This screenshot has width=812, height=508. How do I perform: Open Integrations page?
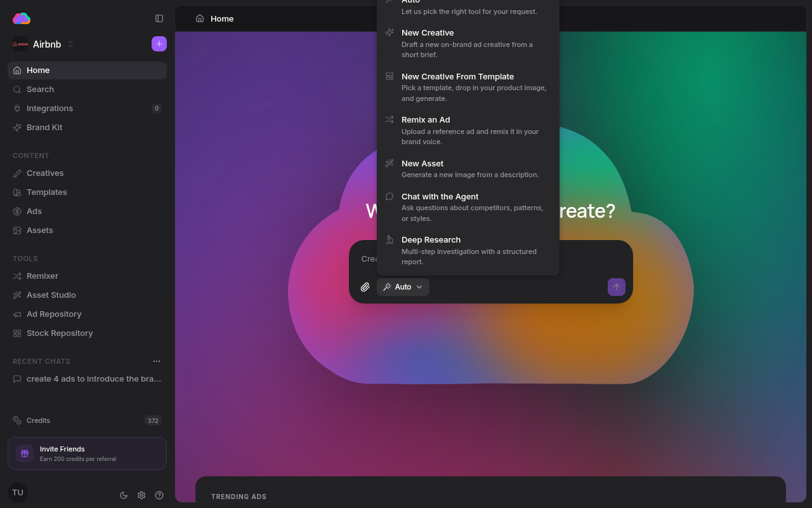87,109
